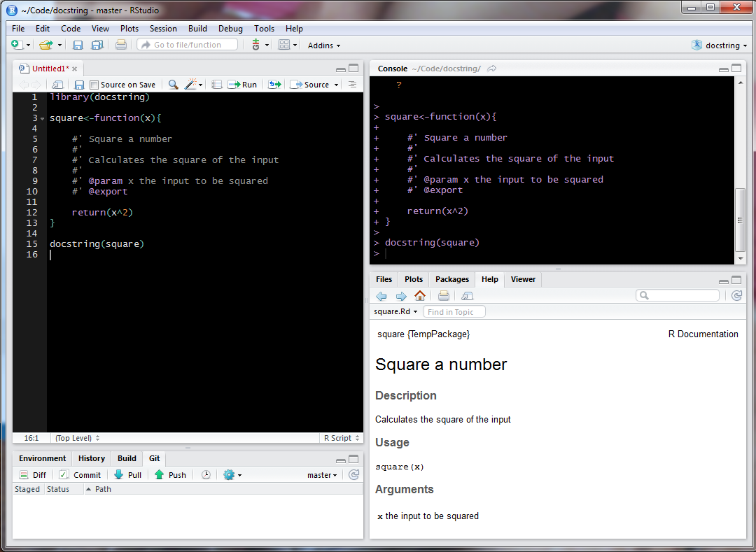Close the Untitled1 tab
The height and width of the screenshot is (552, 756).
pyautogui.click(x=75, y=69)
